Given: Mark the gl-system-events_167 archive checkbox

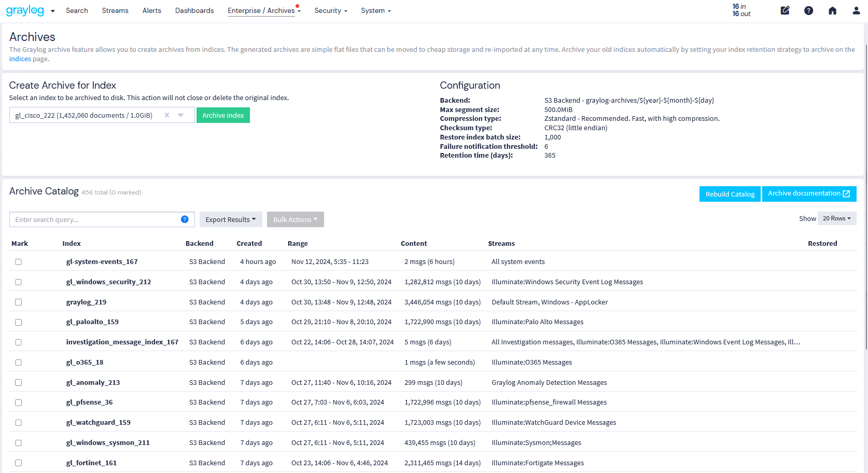Looking at the screenshot, I should point(19,262).
